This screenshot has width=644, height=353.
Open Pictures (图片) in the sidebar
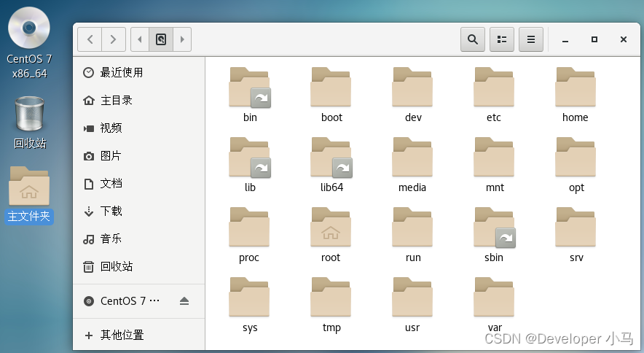click(x=139, y=156)
